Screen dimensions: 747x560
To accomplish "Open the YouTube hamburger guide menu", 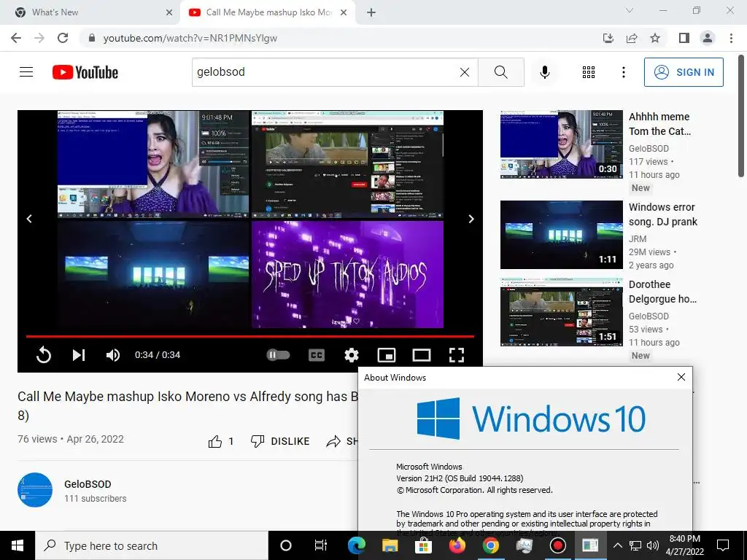I will click(x=26, y=72).
